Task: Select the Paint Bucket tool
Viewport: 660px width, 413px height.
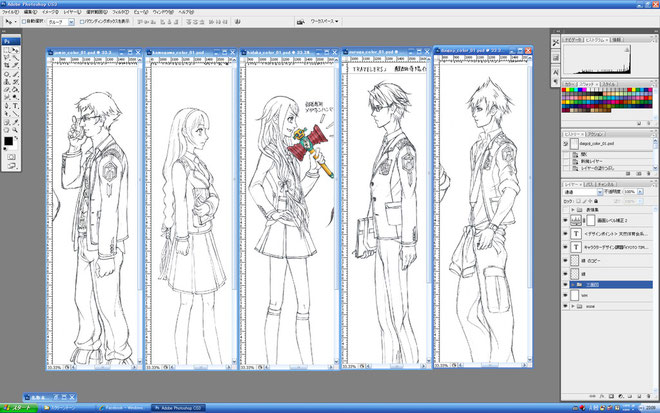Action: click(15, 90)
